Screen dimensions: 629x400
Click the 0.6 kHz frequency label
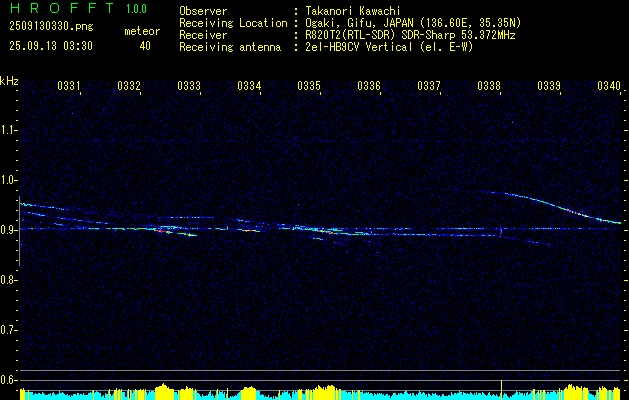[x=8, y=380]
